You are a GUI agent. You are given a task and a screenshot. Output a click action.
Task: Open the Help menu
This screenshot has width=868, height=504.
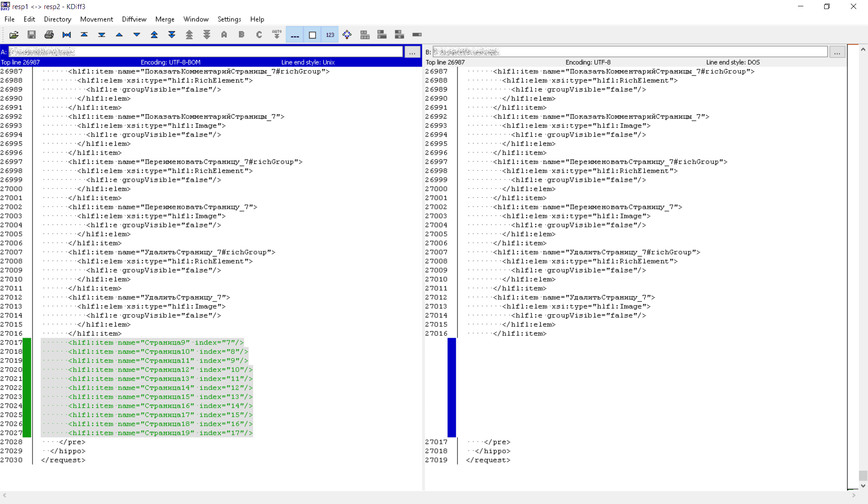coord(257,19)
